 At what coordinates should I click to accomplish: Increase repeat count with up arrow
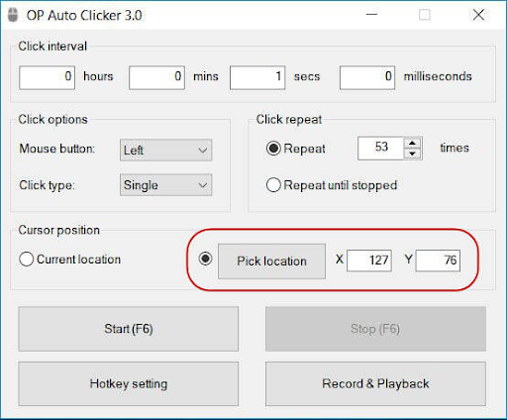[x=412, y=144]
